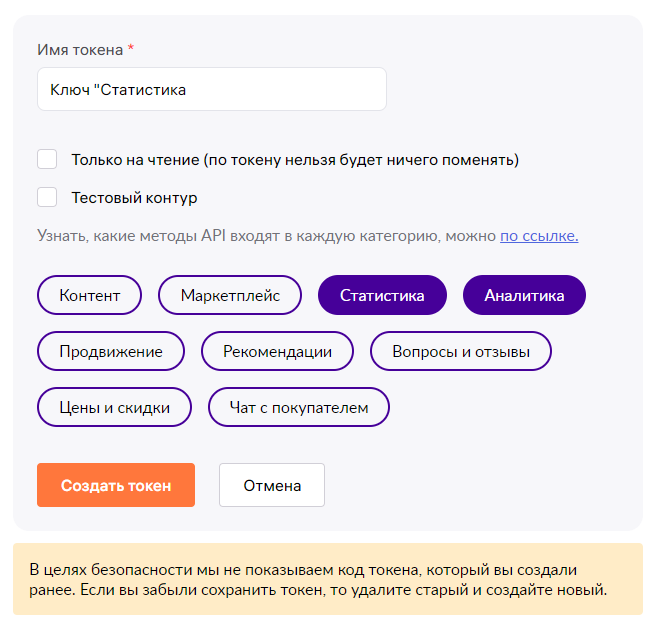
Task: Toggle the "Маркетплейс" category chip
Action: click(230, 295)
